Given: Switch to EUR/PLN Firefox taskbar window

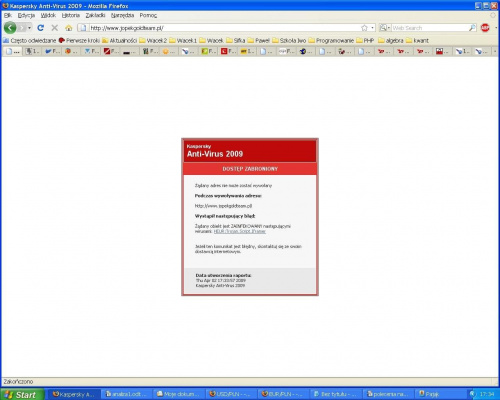Looking at the screenshot, I should click(283, 395).
